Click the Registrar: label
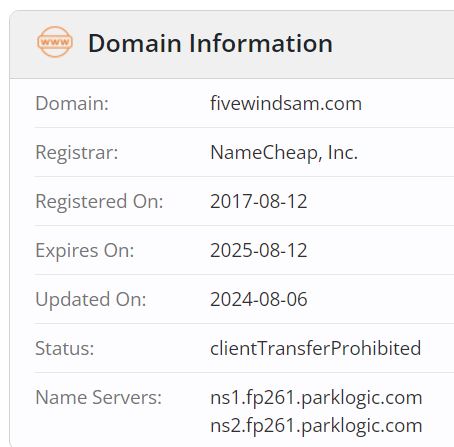 (77, 153)
